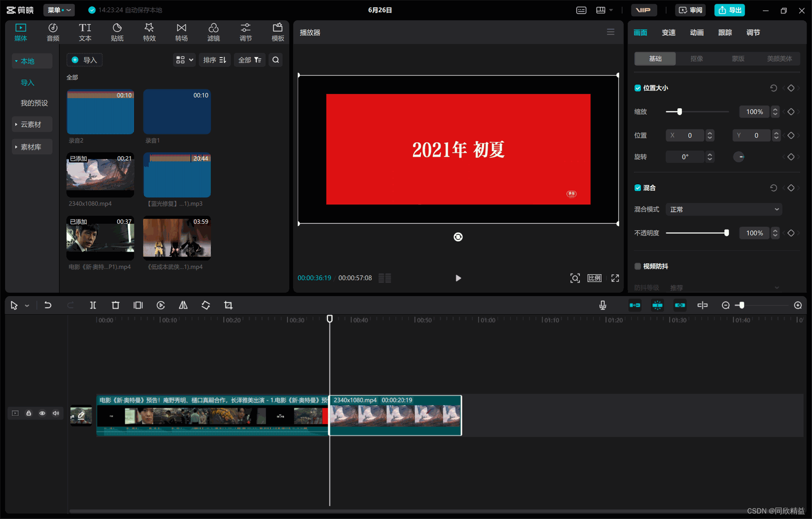Click the microphone record voiceover icon
This screenshot has width=812, height=519.
(x=603, y=305)
